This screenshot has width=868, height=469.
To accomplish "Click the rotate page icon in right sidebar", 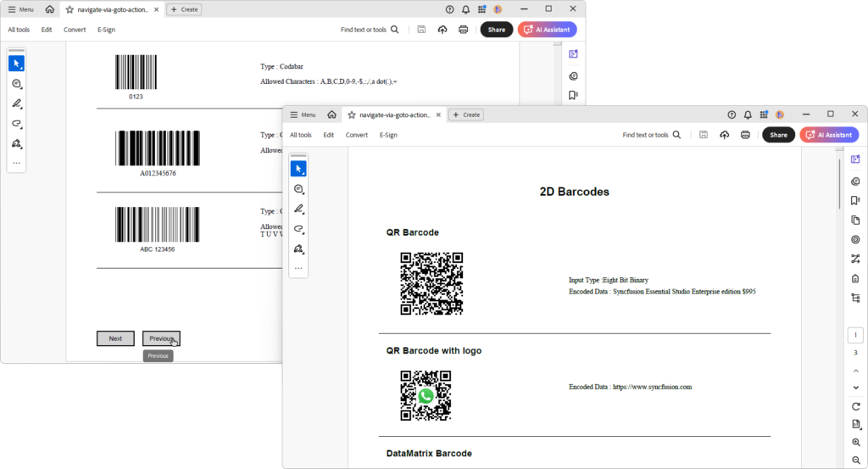I will 856,406.
